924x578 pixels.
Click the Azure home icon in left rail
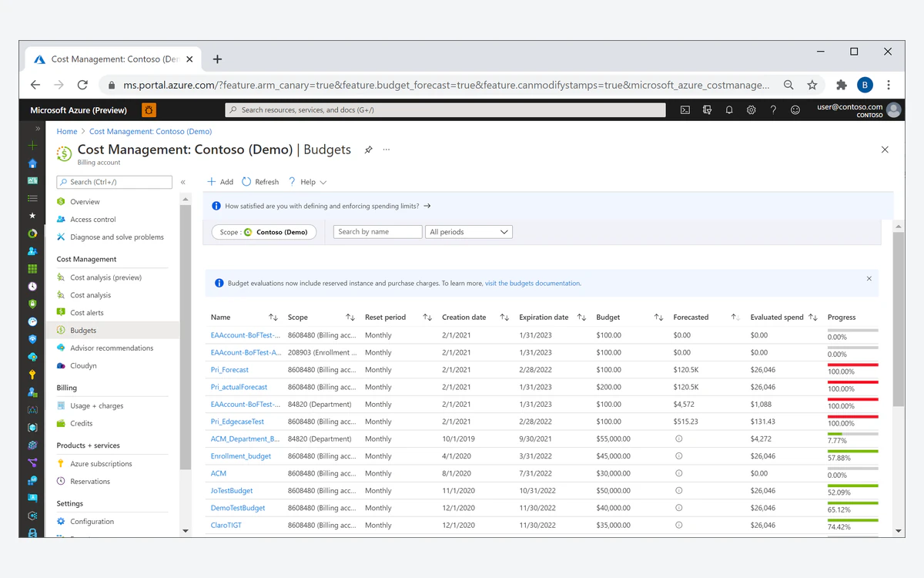pyautogui.click(x=32, y=163)
